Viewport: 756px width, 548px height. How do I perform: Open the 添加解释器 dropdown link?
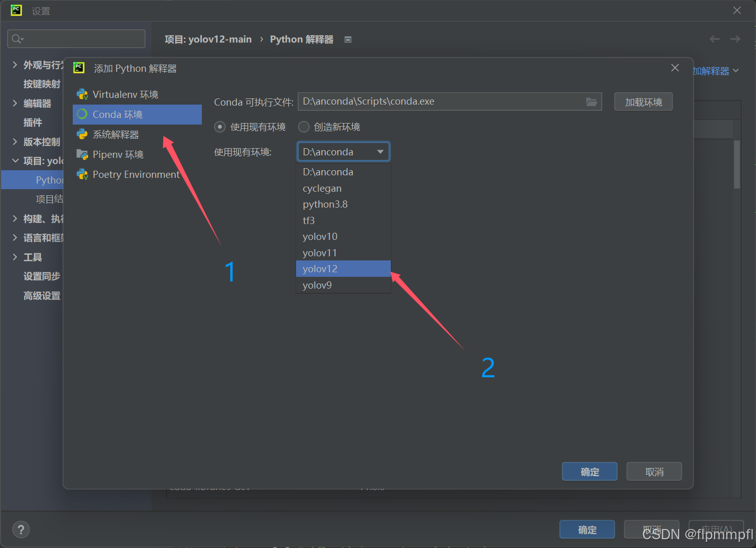point(716,71)
